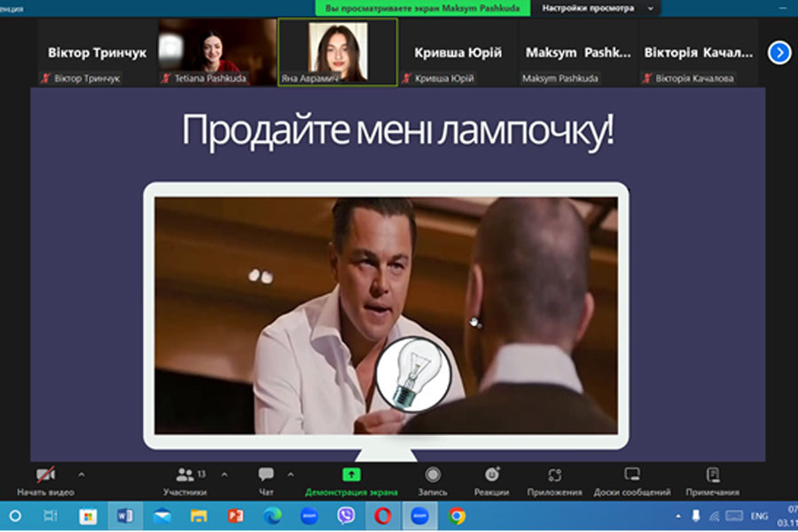
Task: Expand participants options arrow
Action: click(x=224, y=474)
